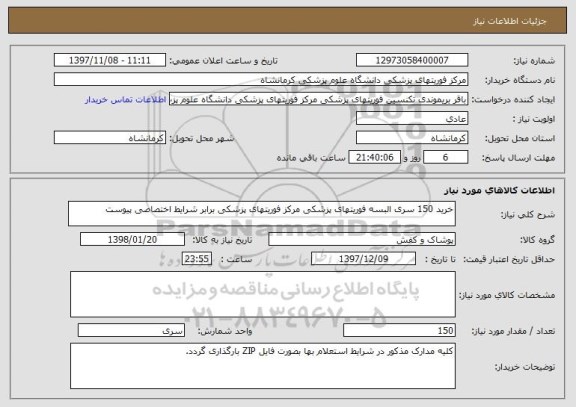Click the تاریخ نیاز به کالا field 1398/01/20
The image size is (576, 407).
point(132,239)
